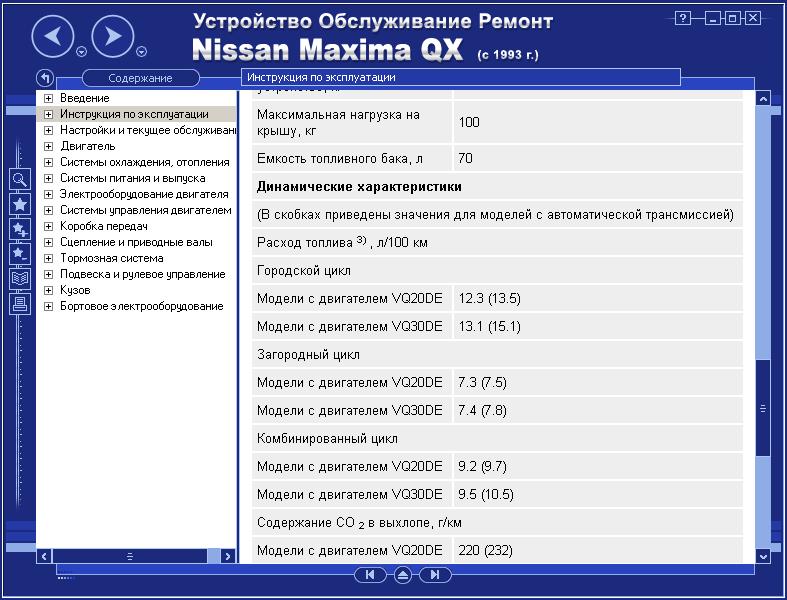The height and width of the screenshot is (600, 787).
Task: Remove a bookmark with star-minus icon
Action: point(20,254)
